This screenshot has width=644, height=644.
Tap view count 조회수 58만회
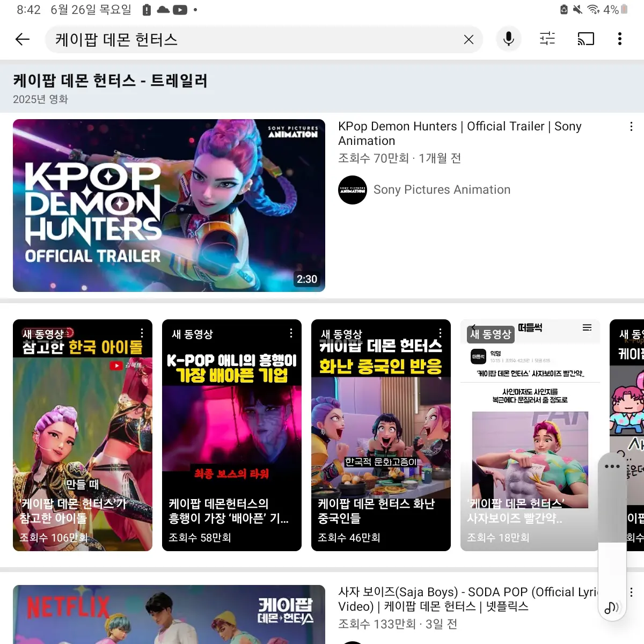200,538
